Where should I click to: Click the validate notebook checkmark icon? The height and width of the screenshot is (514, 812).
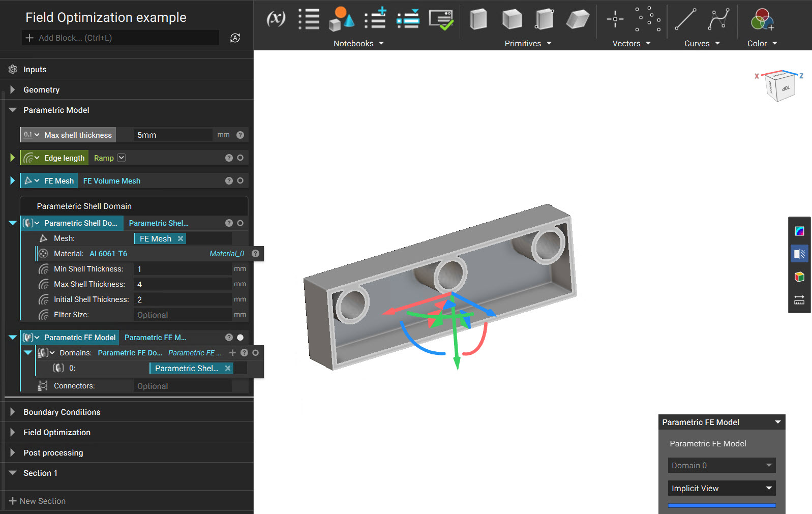[x=441, y=20]
